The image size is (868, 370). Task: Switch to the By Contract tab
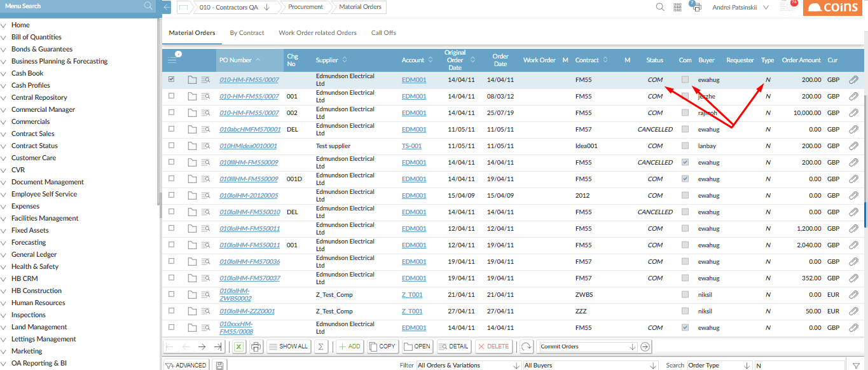(247, 32)
